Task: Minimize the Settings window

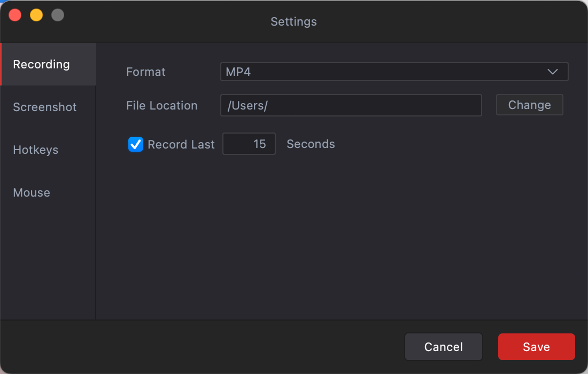Action: (x=36, y=14)
